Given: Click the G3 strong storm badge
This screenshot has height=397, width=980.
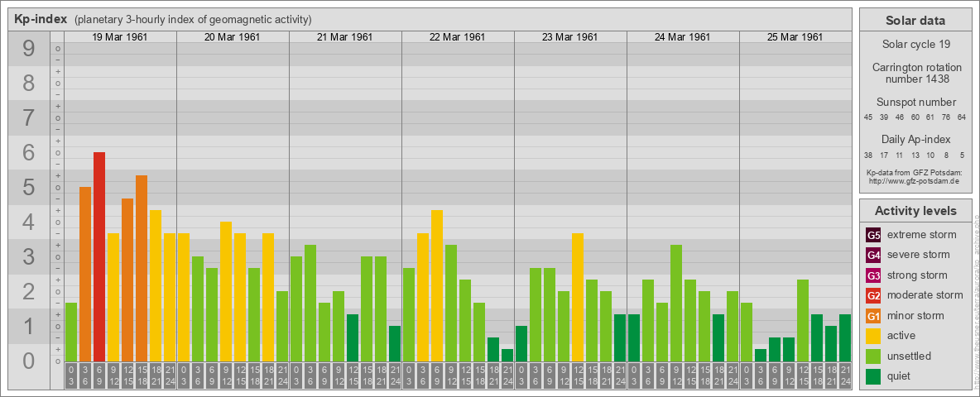Looking at the screenshot, I should click(873, 275).
